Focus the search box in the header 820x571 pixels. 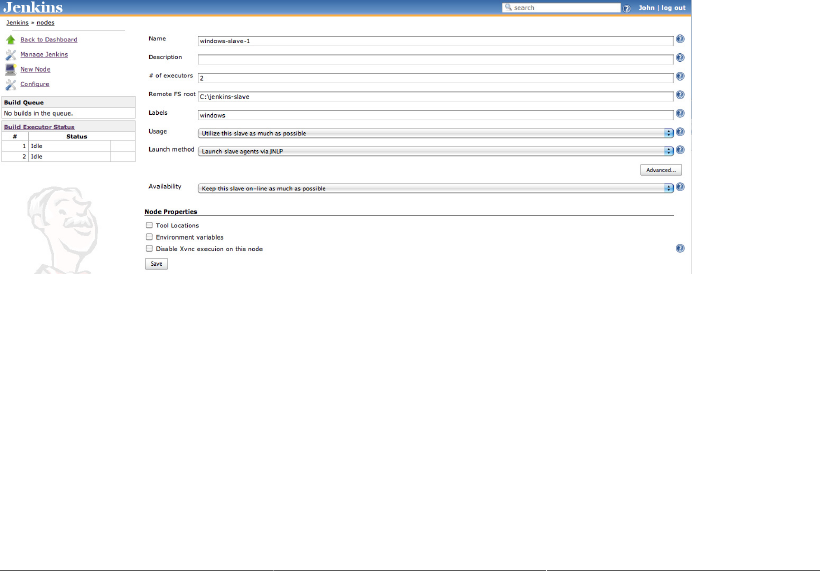(561, 8)
